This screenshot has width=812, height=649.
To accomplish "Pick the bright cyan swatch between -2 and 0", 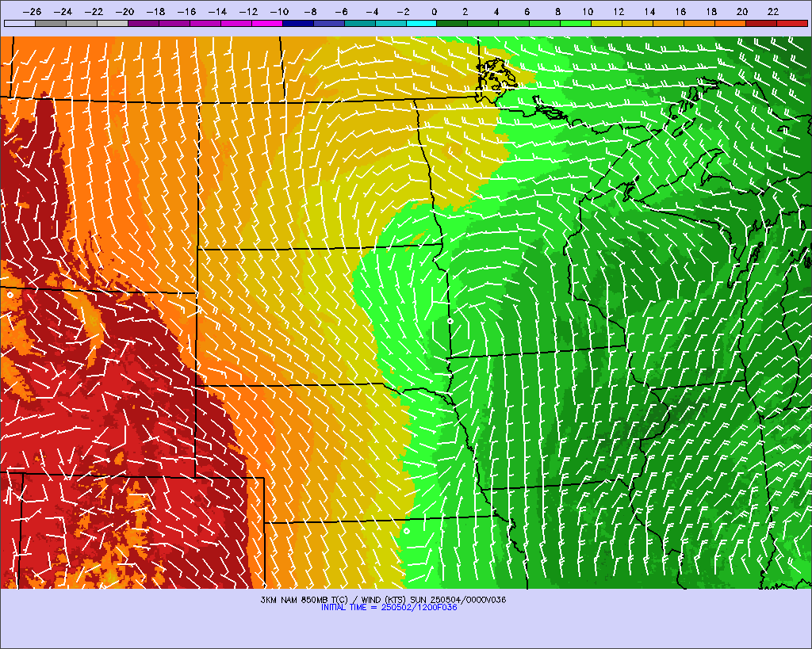I will pyautogui.click(x=422, y=23).
